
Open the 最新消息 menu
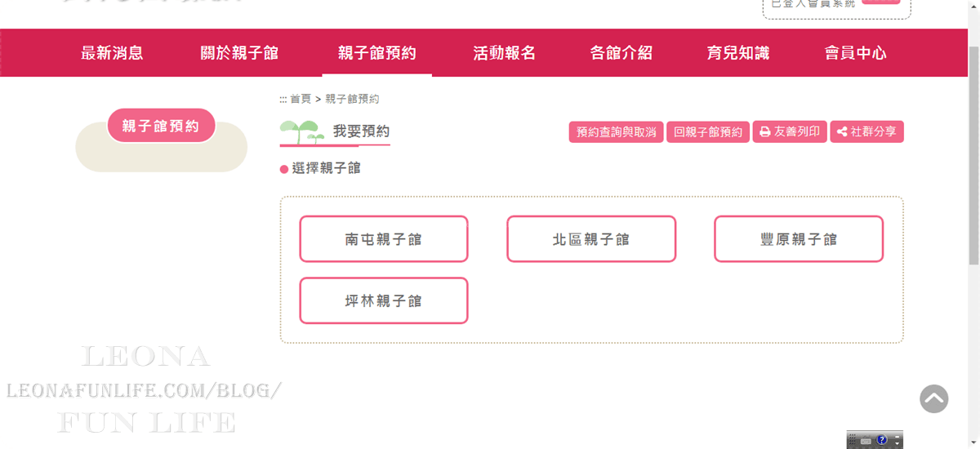click(x=112, y=53)
